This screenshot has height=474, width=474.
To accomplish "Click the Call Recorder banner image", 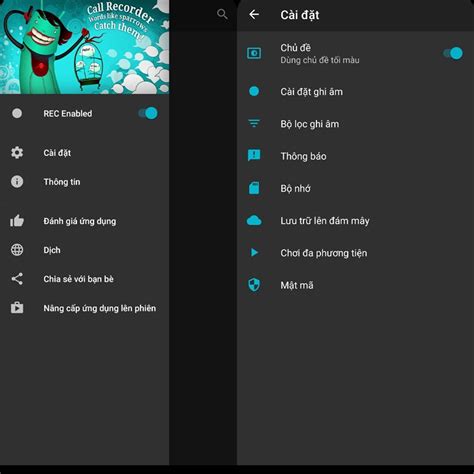I will tap(85, 47).
